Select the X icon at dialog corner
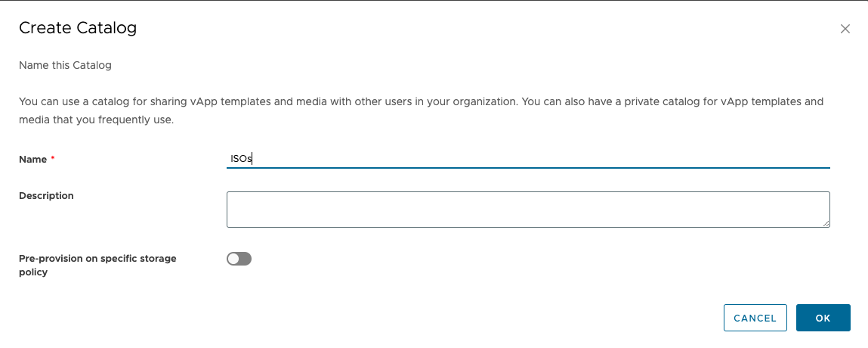Viewport: 868px width, 348px height. [845, 29]
